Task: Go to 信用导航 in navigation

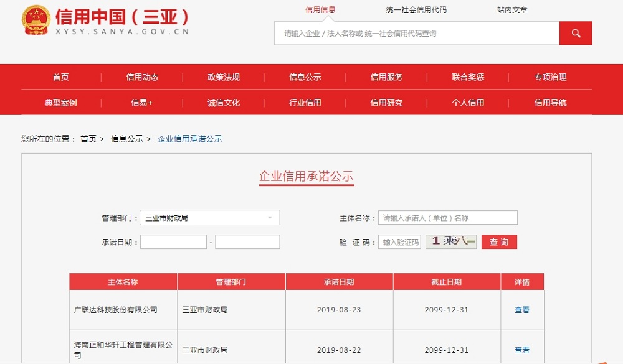Action: (x=550, y=103)
